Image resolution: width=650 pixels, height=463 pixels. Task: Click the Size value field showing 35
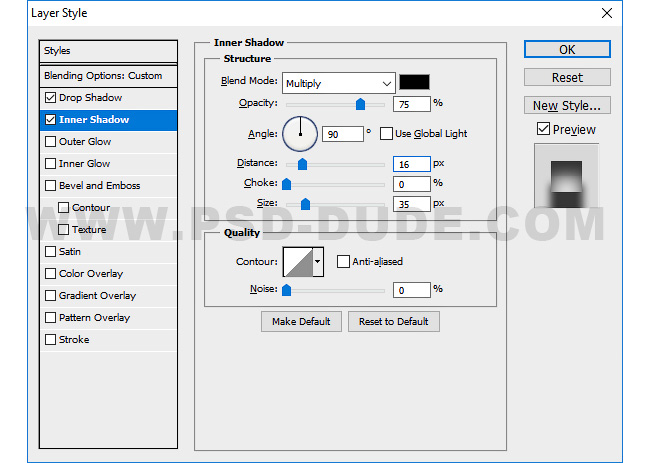pos(412,204)
